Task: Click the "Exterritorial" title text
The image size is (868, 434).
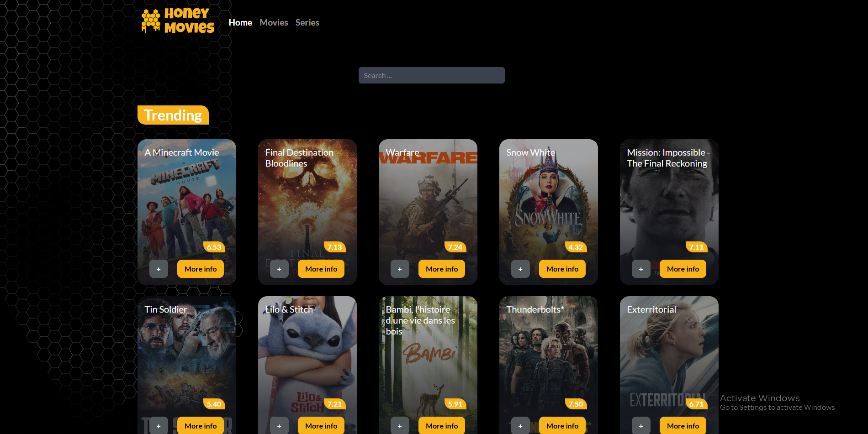Action: (x=651, y=309)
